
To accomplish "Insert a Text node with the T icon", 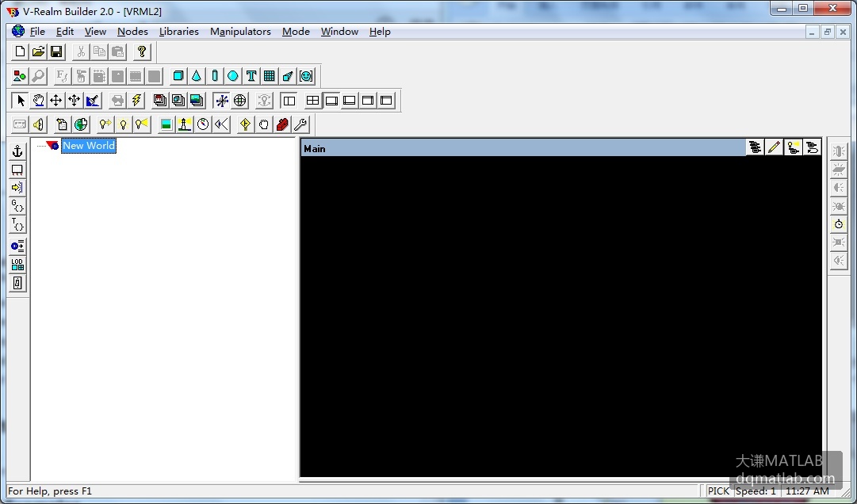I will (251, 76).
